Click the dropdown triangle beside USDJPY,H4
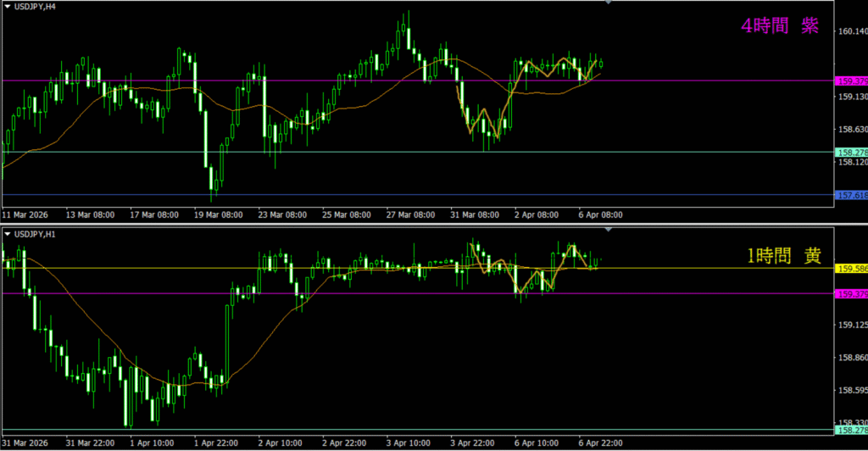The height and width of the screenshot is (451, 868). [x=7, y=7]
